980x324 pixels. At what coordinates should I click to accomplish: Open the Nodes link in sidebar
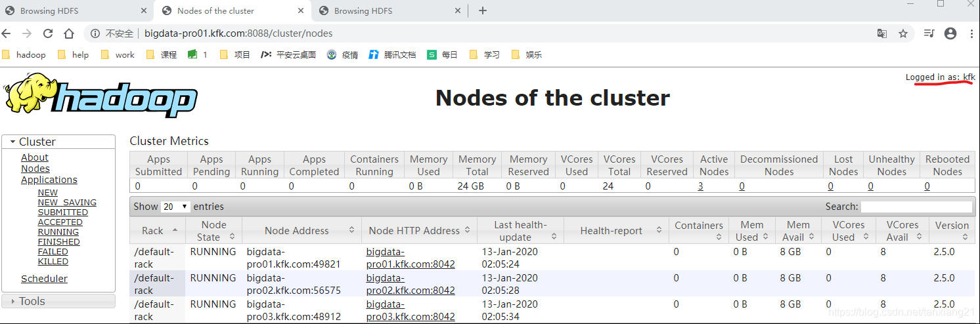click(x=35, y=169)
